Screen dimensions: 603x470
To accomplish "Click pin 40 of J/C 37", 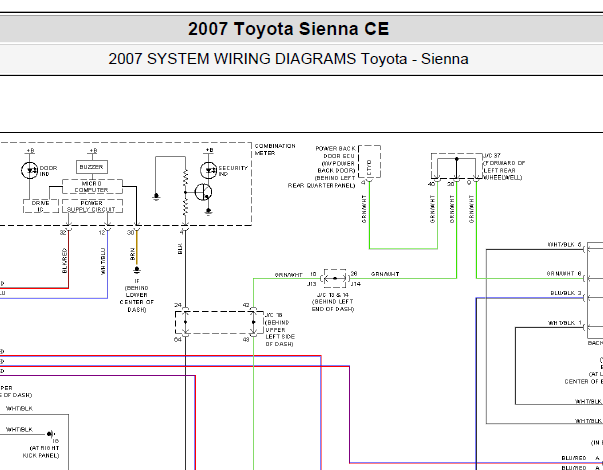I will point(431,184).
